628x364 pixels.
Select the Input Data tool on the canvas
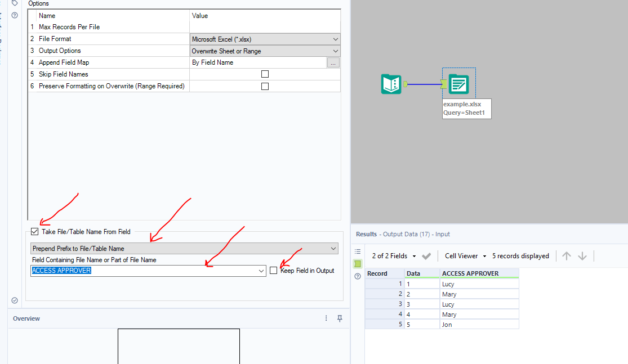pyautogui.click(x=391, y=84)
